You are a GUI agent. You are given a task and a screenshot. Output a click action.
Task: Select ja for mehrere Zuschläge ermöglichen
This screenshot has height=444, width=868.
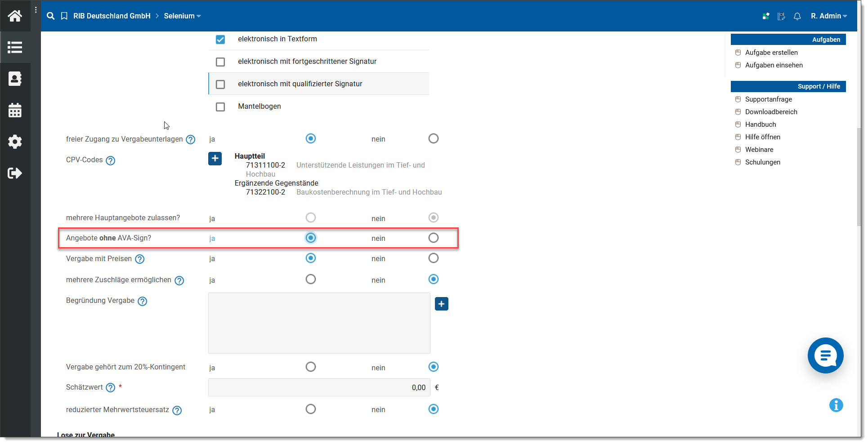[311, 279]
